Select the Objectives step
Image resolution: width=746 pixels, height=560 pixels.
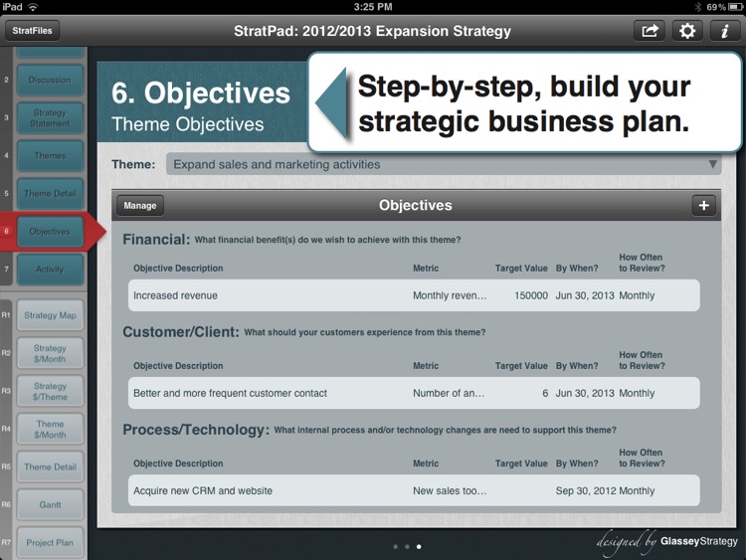(x=50, y=232)
